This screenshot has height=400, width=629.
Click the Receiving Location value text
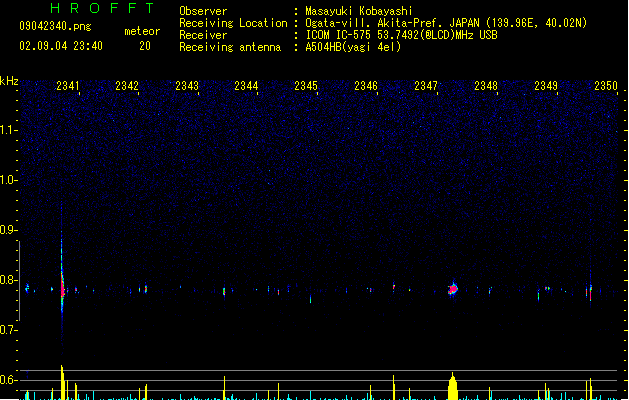point(446,23)
